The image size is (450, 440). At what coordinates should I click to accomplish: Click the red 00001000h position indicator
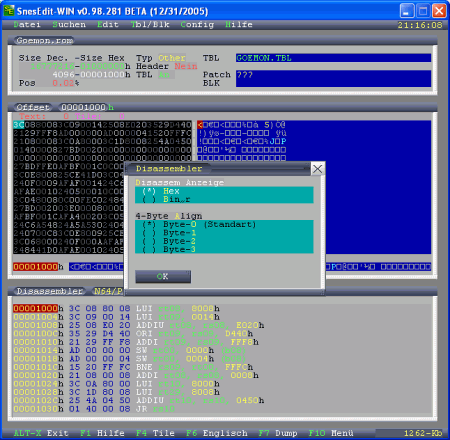point(38,267)
